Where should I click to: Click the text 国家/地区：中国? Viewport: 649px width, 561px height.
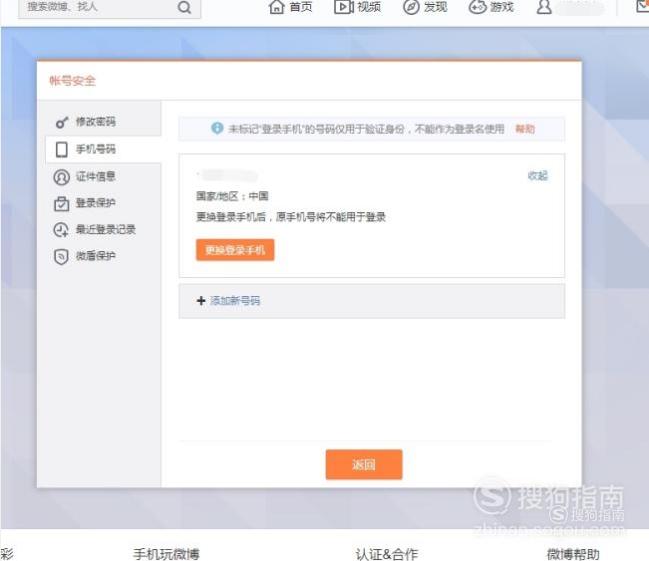coord(232,196)
